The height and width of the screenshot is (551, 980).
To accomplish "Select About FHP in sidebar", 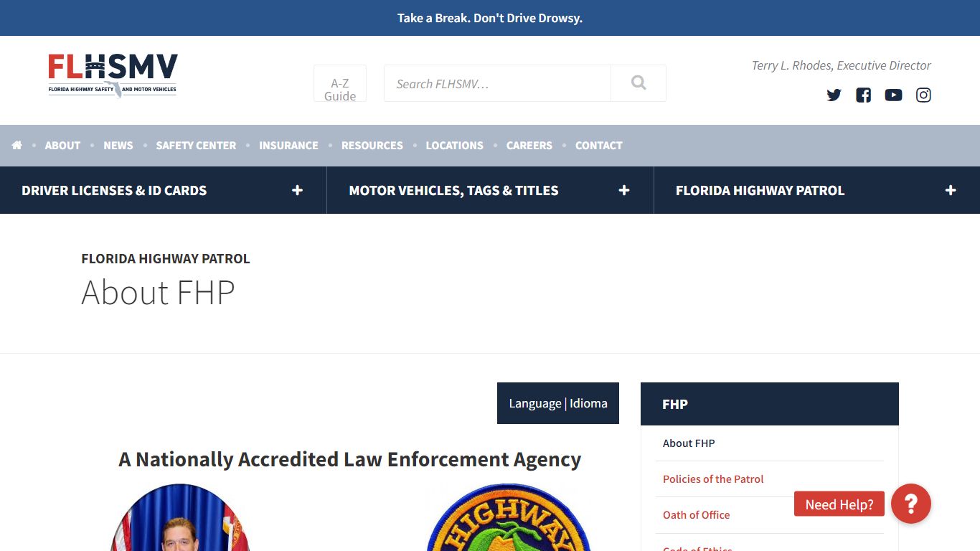I will (x=689, y=443).
